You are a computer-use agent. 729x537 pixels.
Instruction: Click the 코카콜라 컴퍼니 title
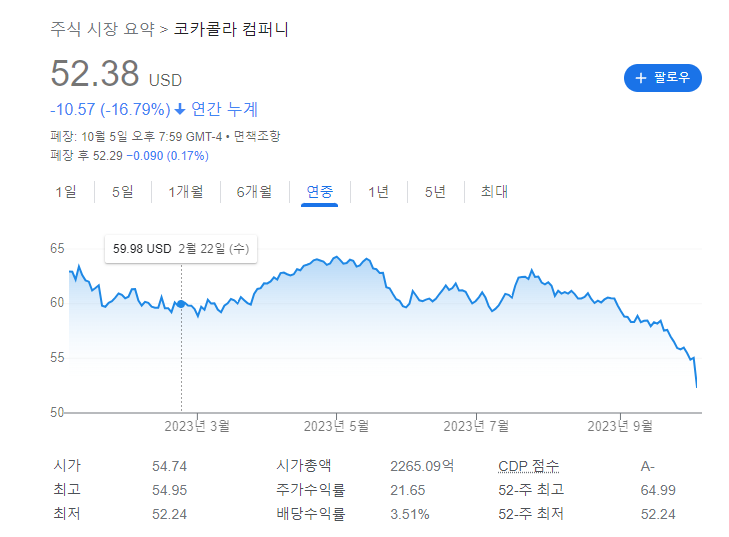click(231, 29)
